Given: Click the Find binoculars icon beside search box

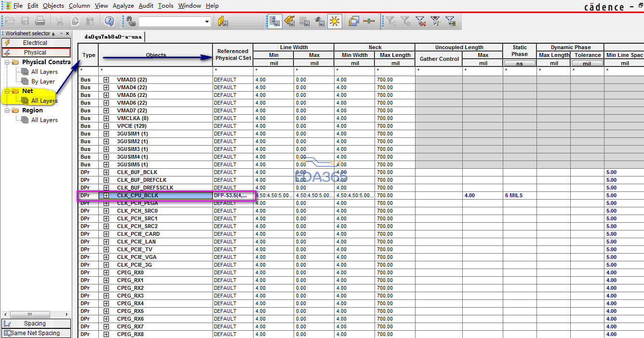Looking at the screenshot, I should pyautogui.click(x=131, y=21).
